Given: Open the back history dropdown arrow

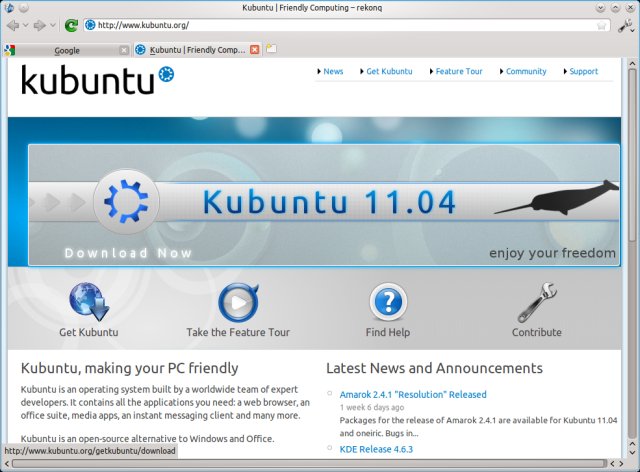Looking at the screenshot, I should coord(25,25).
